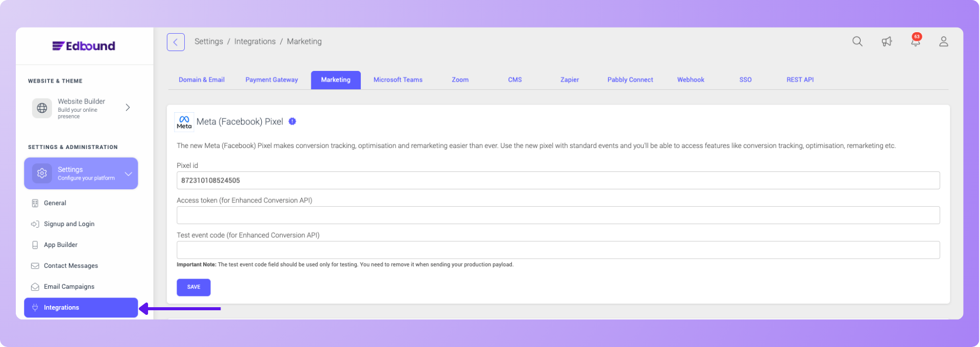Open the Zapier tab
Screen dimensions: 980x347
569,80
